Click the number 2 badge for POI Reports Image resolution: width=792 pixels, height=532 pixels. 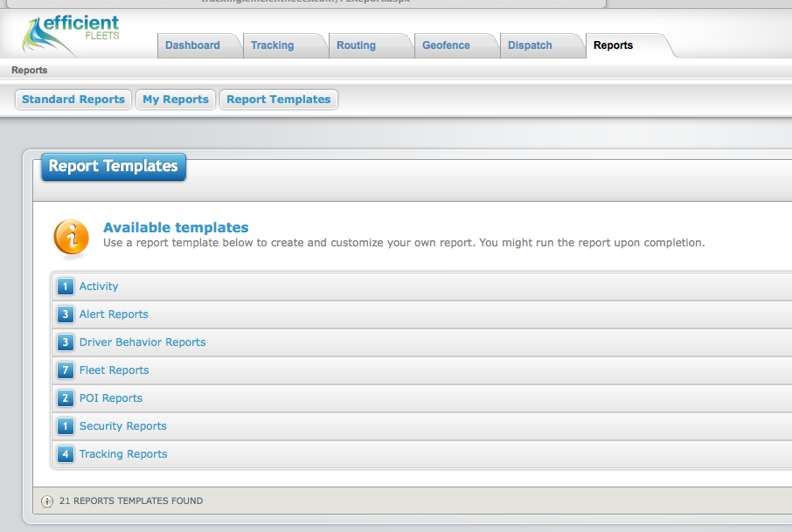coord(66,398)
